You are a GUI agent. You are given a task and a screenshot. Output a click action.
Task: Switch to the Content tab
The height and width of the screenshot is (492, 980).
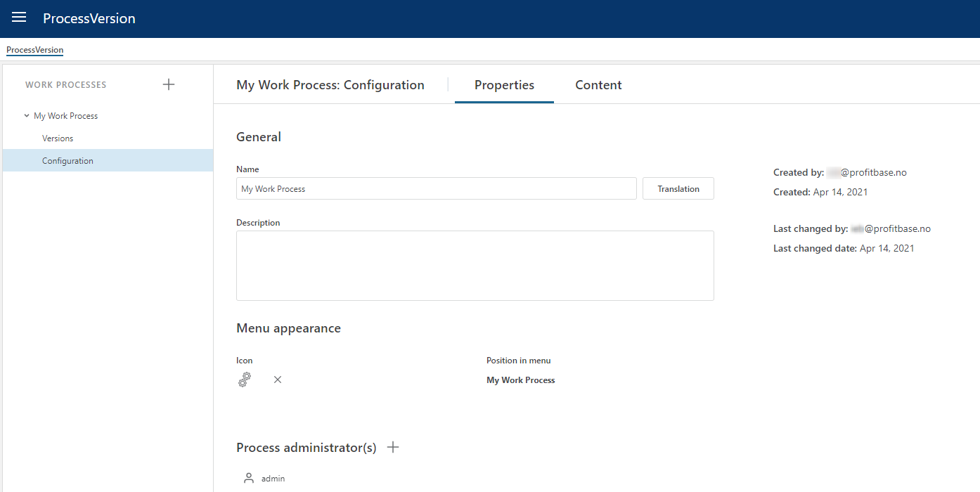tap(598, 85)
